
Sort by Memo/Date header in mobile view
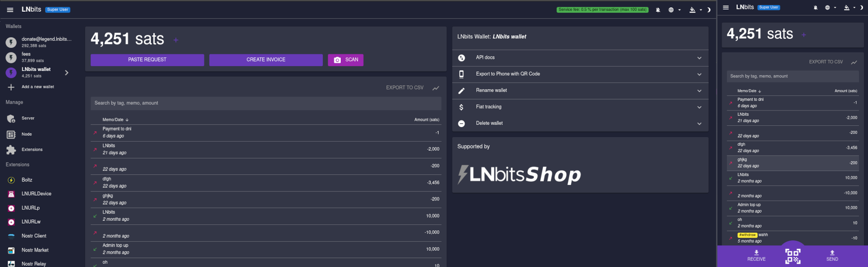coord(750,91)
